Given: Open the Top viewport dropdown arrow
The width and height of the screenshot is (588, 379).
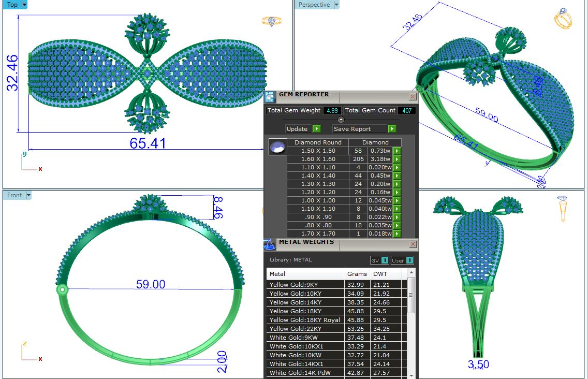Looking at the screenshot, I should [24, 5].
